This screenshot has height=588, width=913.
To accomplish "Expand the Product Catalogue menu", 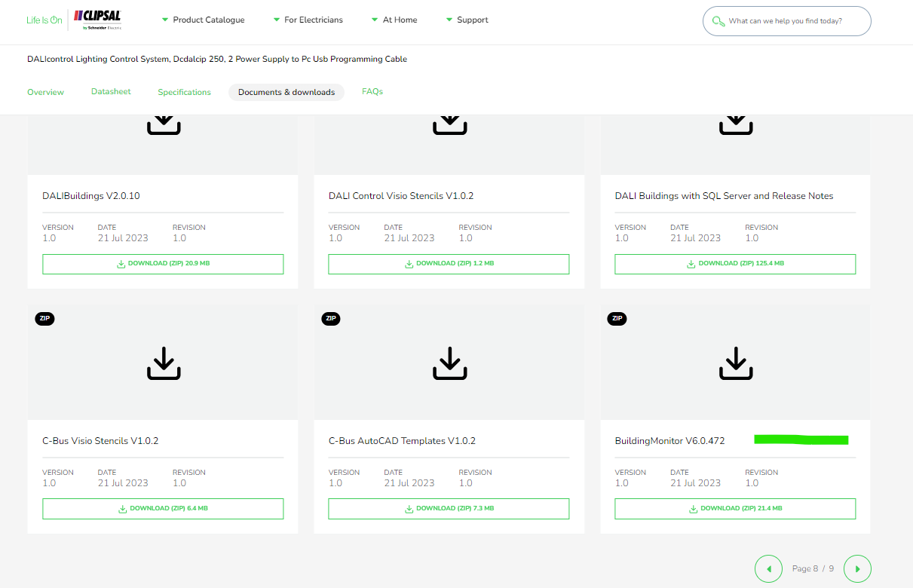I will coord(203,20).
